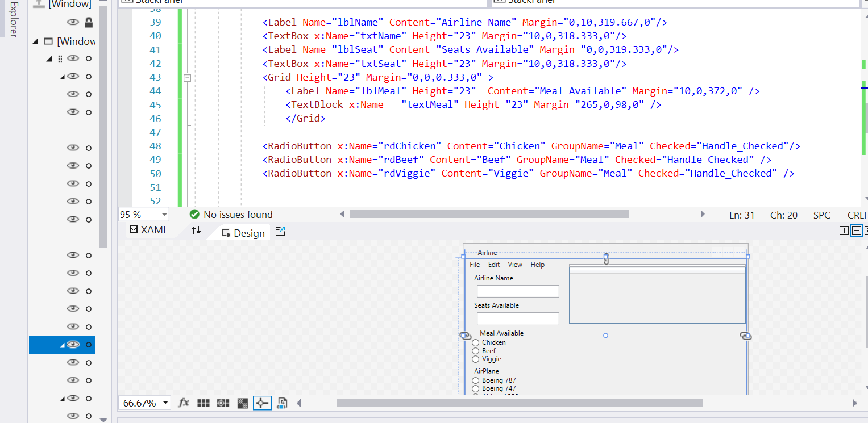Pop out the XAML view into new window
The width and height of the screenshot is (868, 423).
coord(280,231)
